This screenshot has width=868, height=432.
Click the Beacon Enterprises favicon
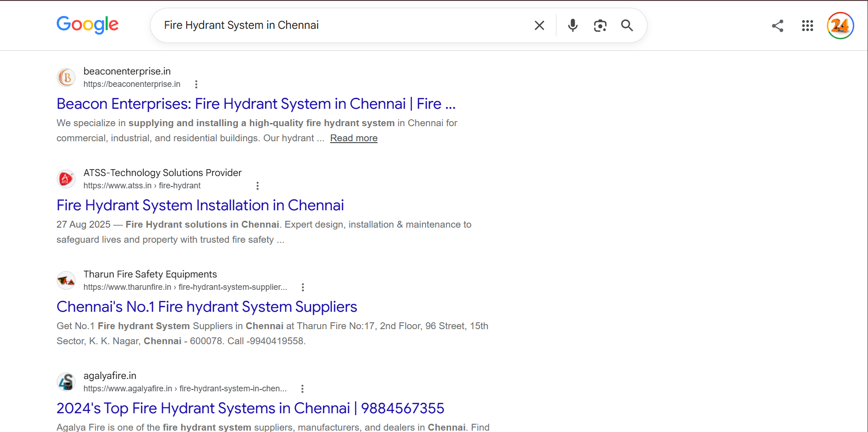click(66, 77)
